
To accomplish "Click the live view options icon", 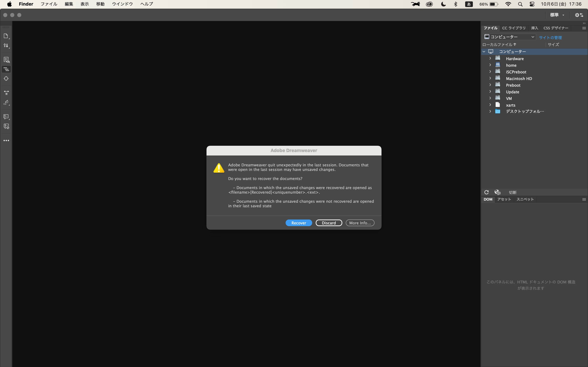I will (6, 60).
